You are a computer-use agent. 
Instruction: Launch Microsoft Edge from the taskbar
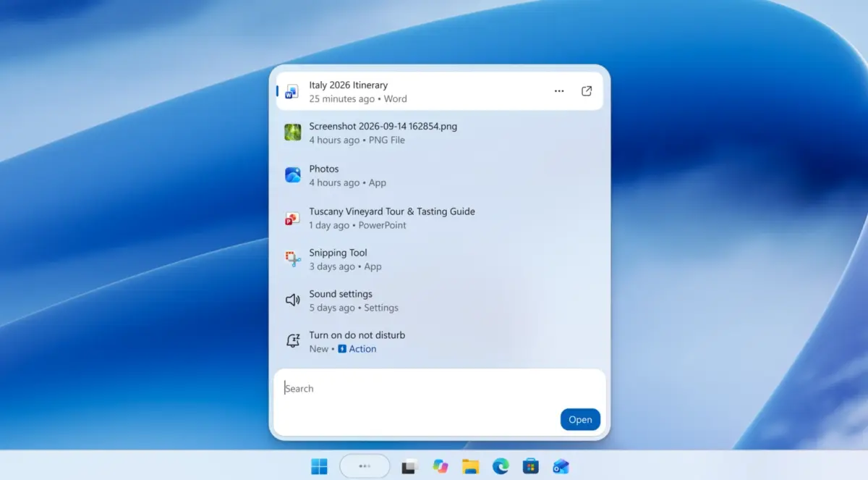click(501, 466)
